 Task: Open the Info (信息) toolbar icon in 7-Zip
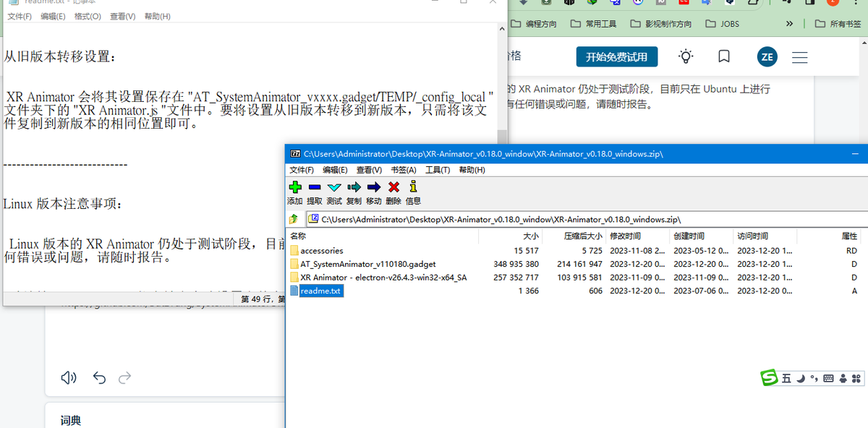point(413,187)
